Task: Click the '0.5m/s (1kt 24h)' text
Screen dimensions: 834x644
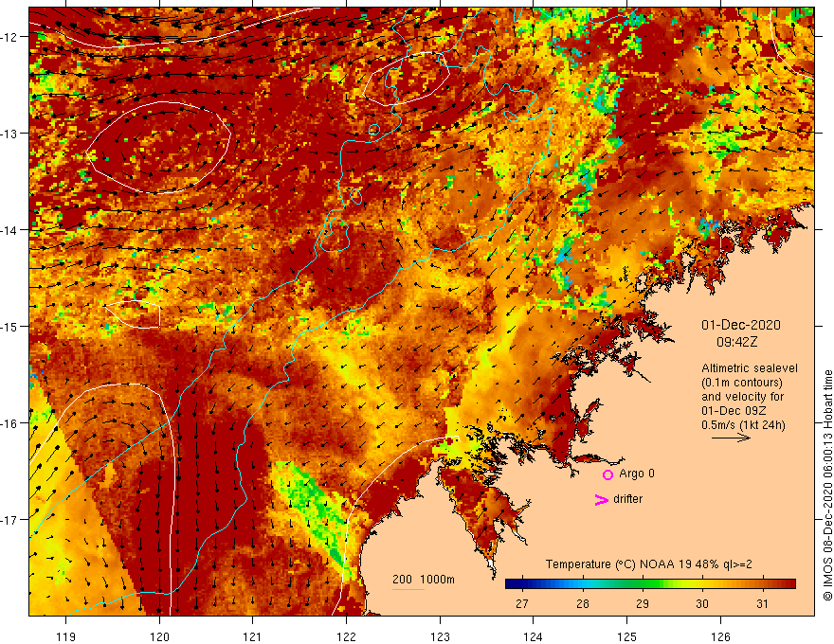Action: (x=743, y=425)
